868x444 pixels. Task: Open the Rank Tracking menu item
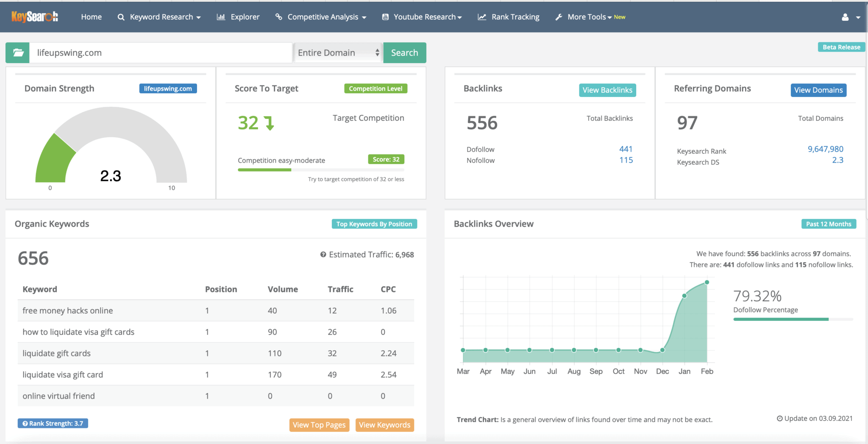(x=515, y=17)
